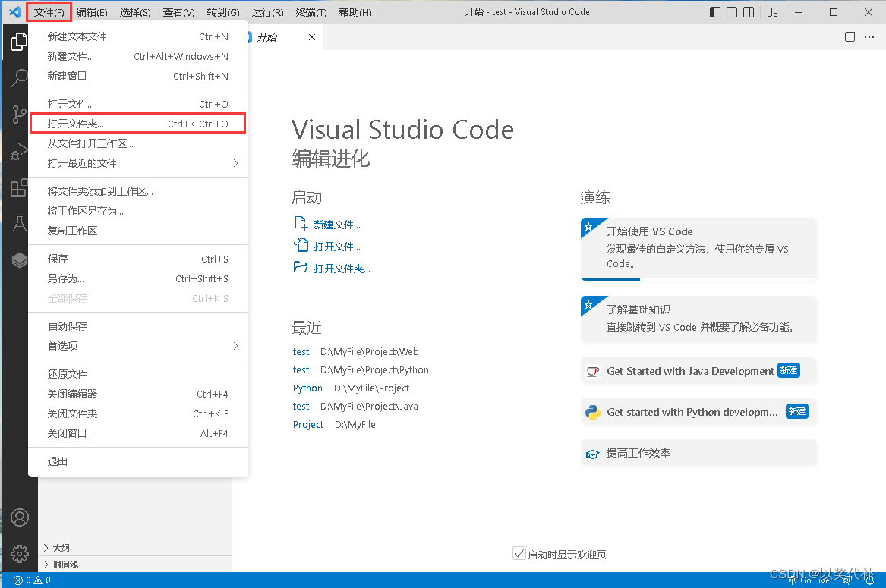
Task: Open the 选择(S) menu
Action: click(x=135, y=12)
